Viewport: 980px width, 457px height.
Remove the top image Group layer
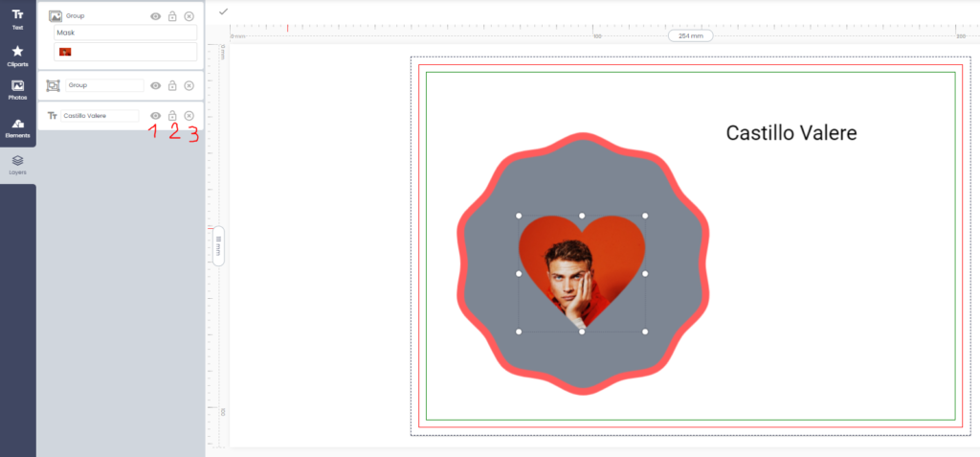click(x=189, y=16)
